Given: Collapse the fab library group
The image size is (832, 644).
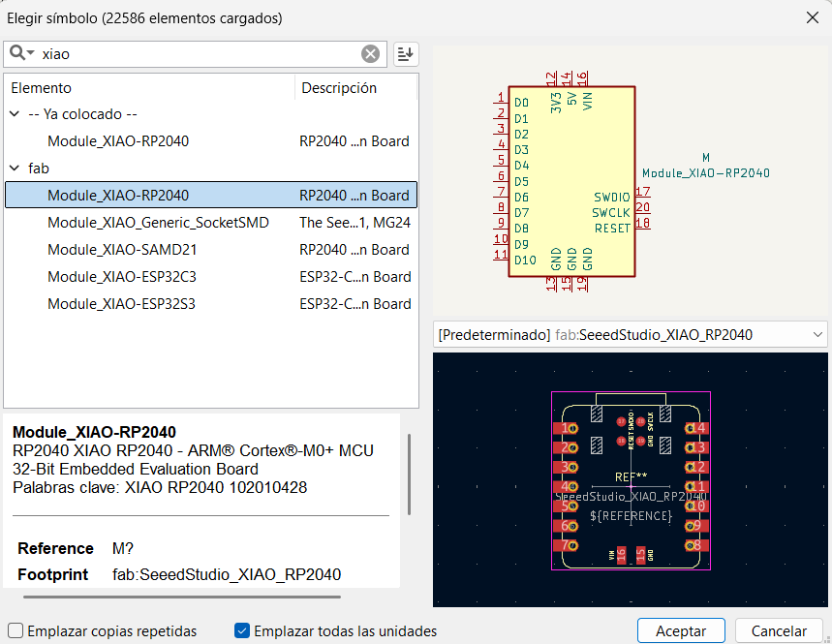Looking at the screenshot, I should point(15,169).
